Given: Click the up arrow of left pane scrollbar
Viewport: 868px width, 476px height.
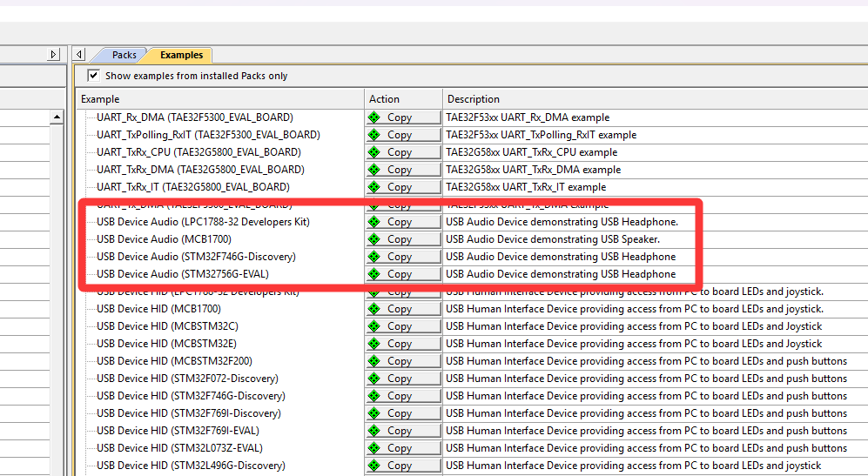Looking at the screenshot, I should (57, 117).
